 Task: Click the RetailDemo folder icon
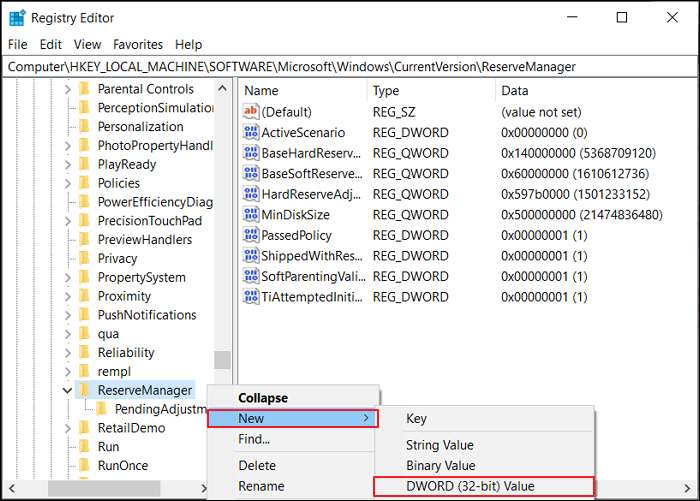pyautogui.click(x=84, y=428)
